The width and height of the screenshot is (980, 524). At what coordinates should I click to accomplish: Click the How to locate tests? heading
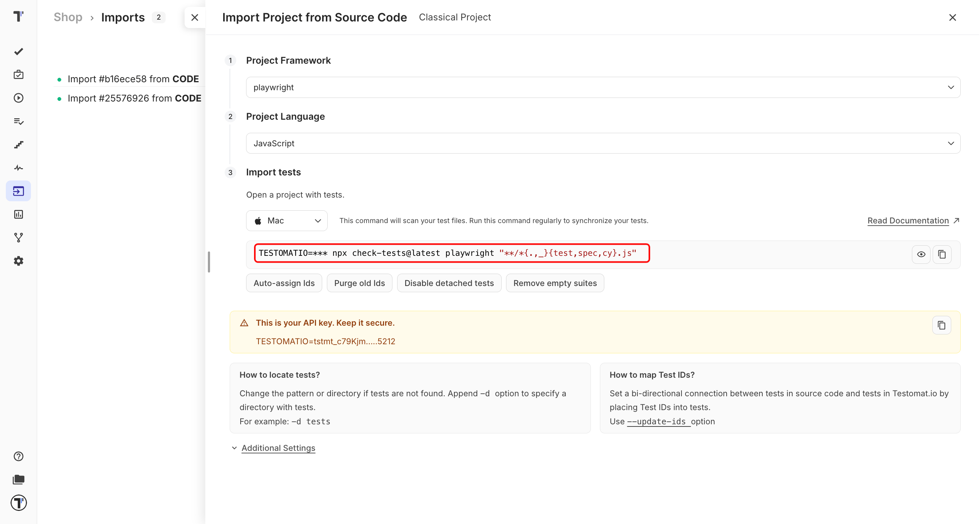[280, 374]
